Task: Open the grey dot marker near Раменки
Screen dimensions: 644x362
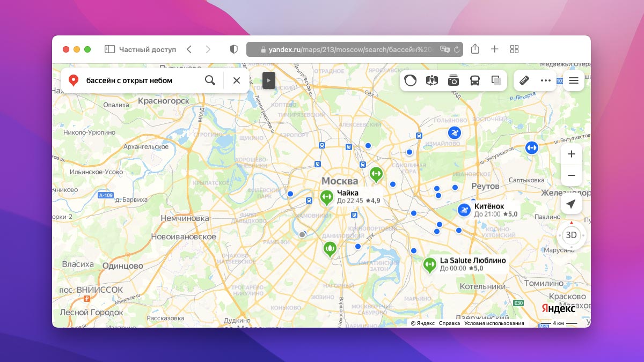Action: 302,234
